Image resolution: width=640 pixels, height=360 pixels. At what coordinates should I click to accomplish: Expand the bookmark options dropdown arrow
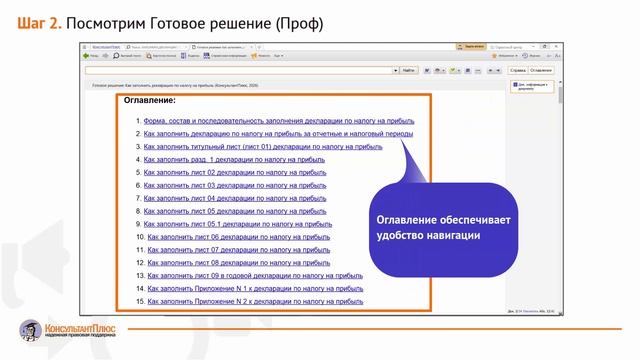tap(458, 71)
